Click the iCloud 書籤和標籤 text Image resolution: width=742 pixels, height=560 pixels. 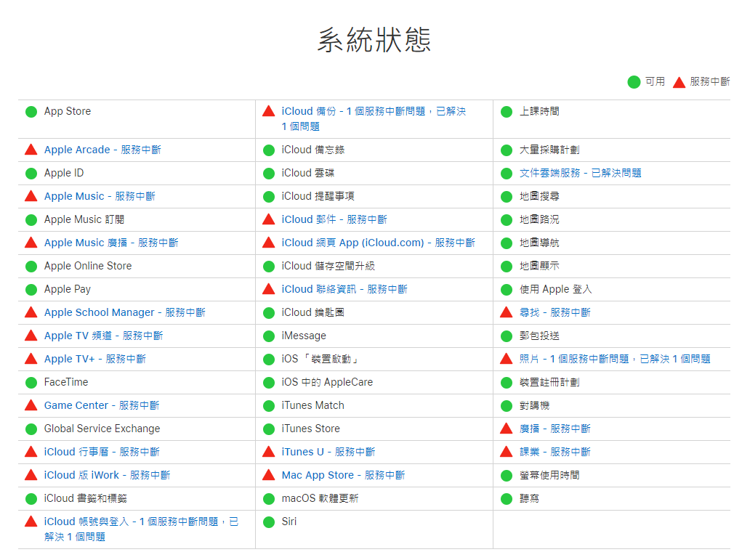point(86,498)
